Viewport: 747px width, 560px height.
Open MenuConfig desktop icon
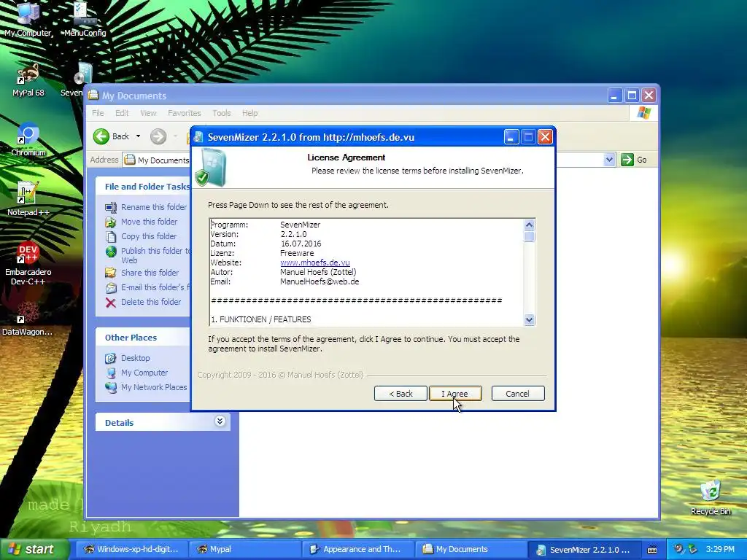pos(85,19)
